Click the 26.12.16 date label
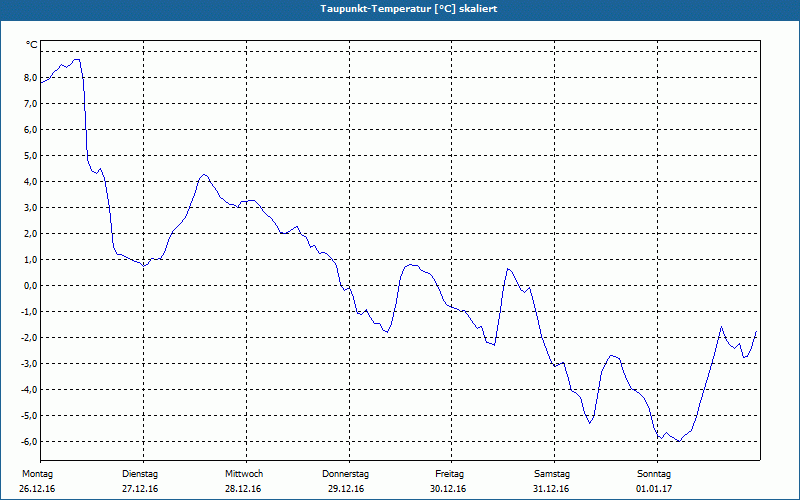800x500 pixels. 37,489
